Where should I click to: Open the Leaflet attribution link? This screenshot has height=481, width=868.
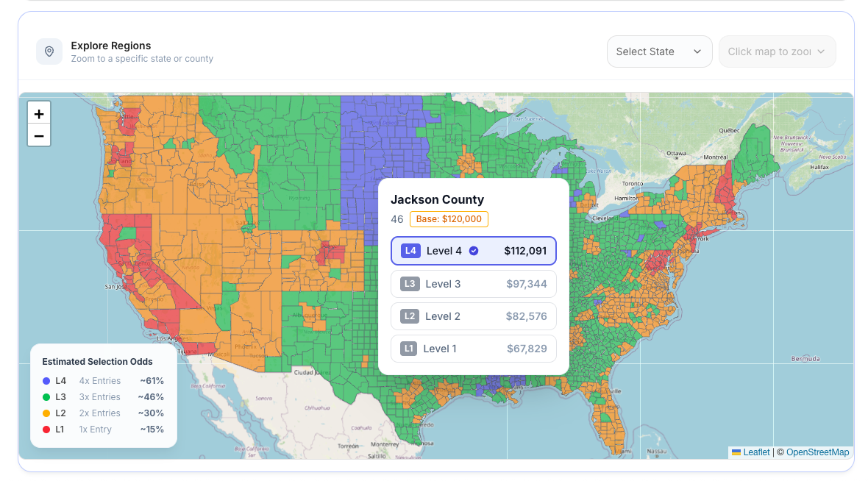point(756,452)
